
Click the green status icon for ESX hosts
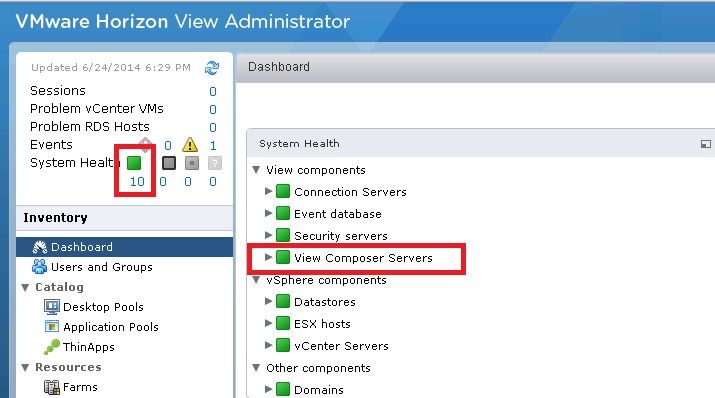coord(283,323)
